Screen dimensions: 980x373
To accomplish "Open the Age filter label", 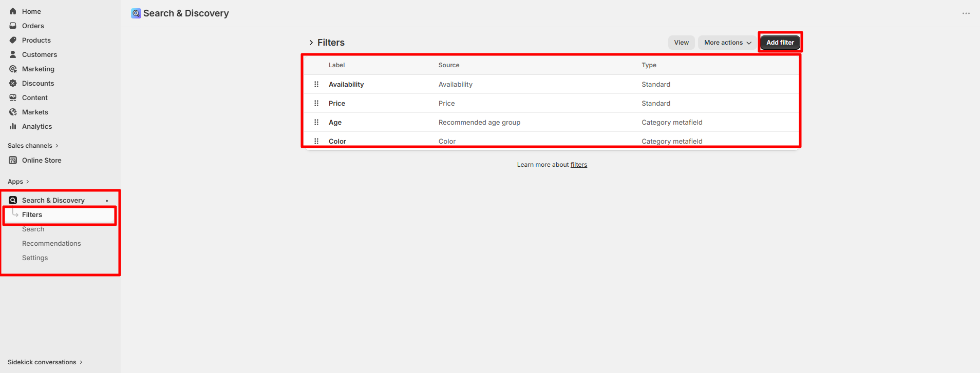I will tap(335, 123).
